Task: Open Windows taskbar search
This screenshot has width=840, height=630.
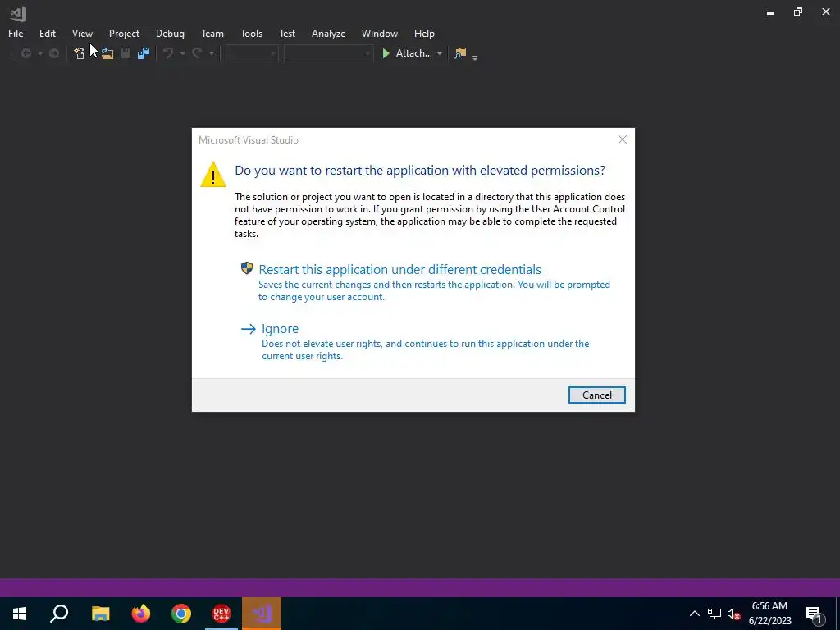Action: click(59, 614)
